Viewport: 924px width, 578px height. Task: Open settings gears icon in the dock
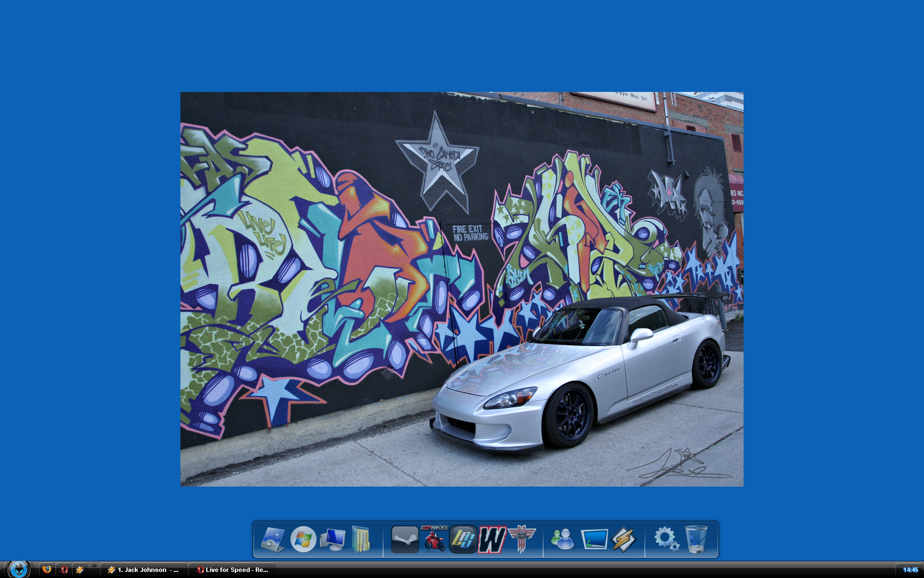coord(666,539)
